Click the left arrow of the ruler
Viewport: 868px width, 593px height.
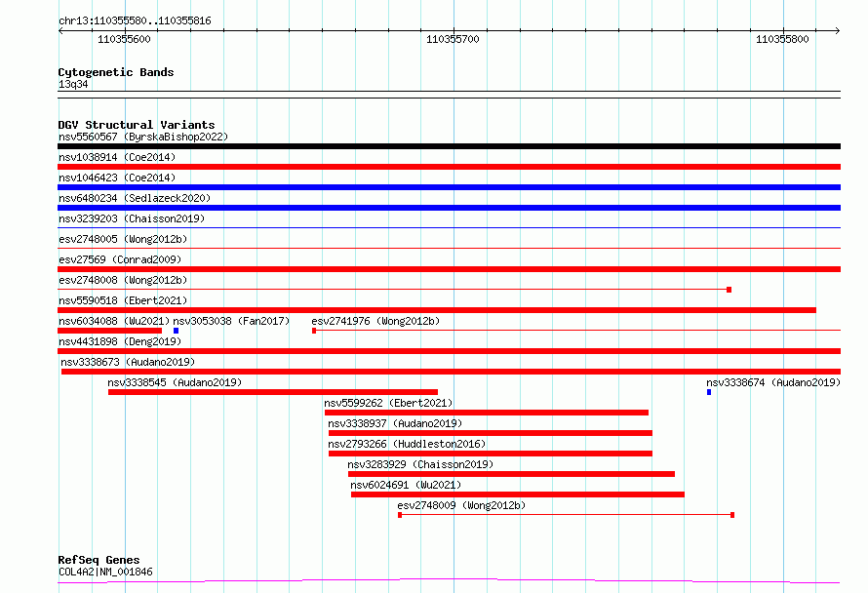60,31
